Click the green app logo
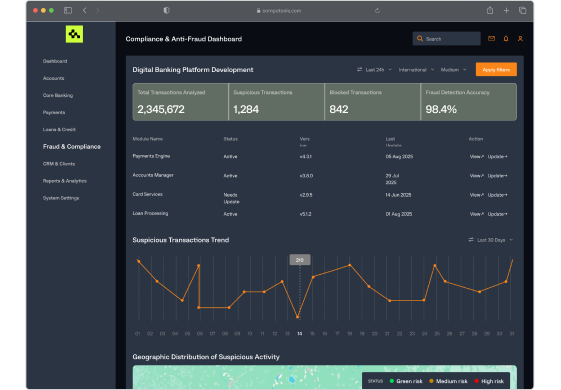Viewport: 561px width, 390px height. click(x=74, y=34)
